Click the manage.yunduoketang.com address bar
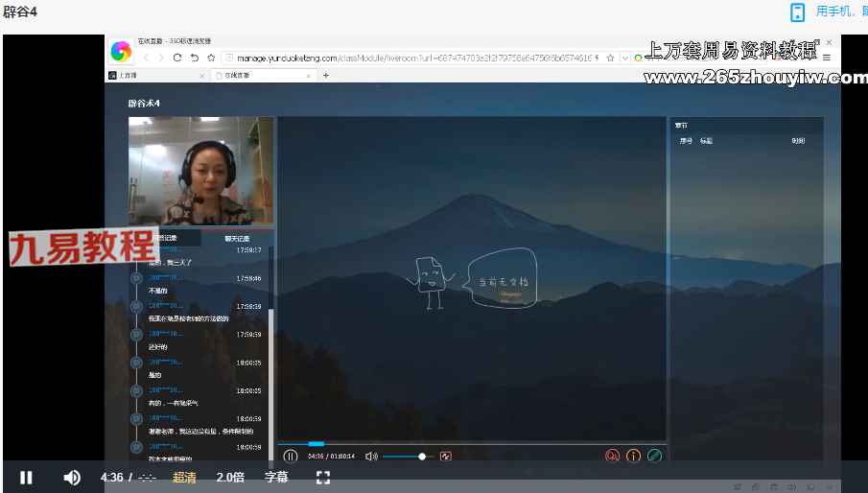 (414, 59)
